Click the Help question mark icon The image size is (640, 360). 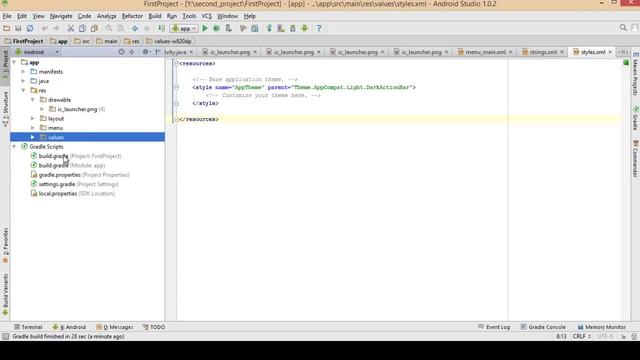(x=319, y=28)
